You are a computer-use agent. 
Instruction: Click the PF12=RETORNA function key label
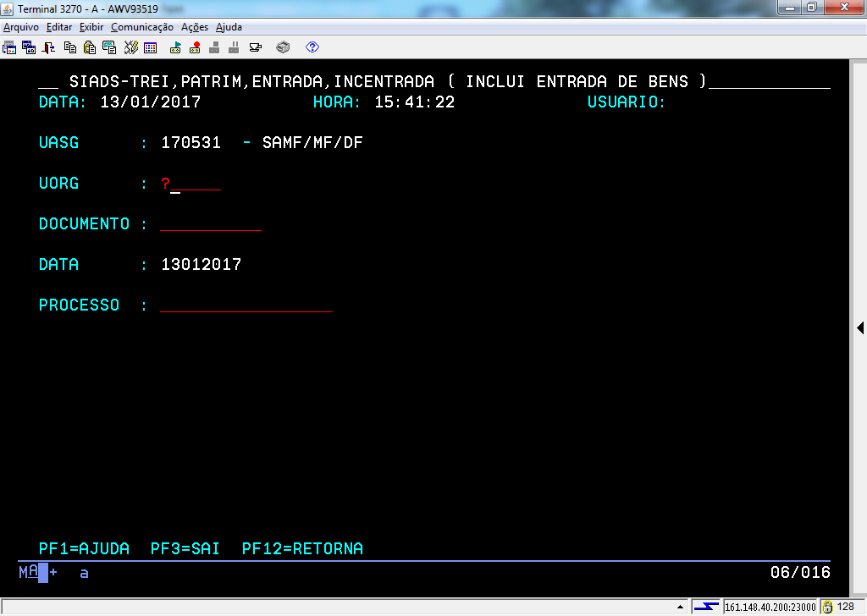click(302, 548)
